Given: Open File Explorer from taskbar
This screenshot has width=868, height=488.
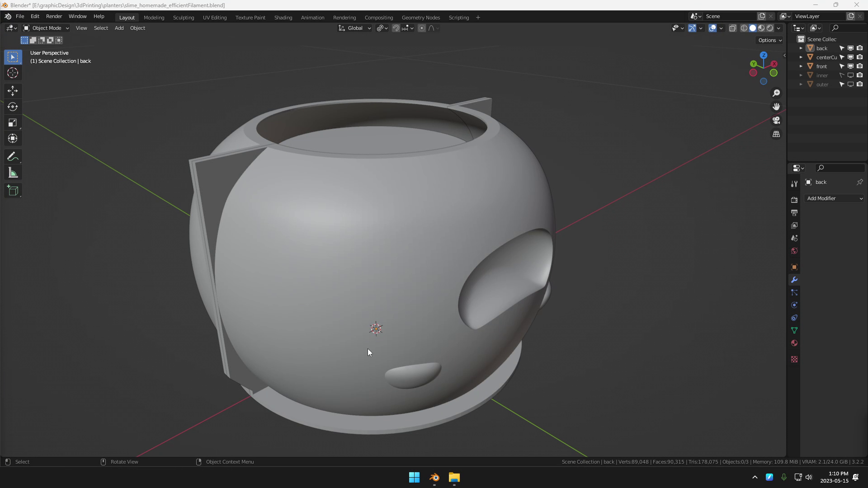Looking at the screenshot, I should [x=454, y=478].
